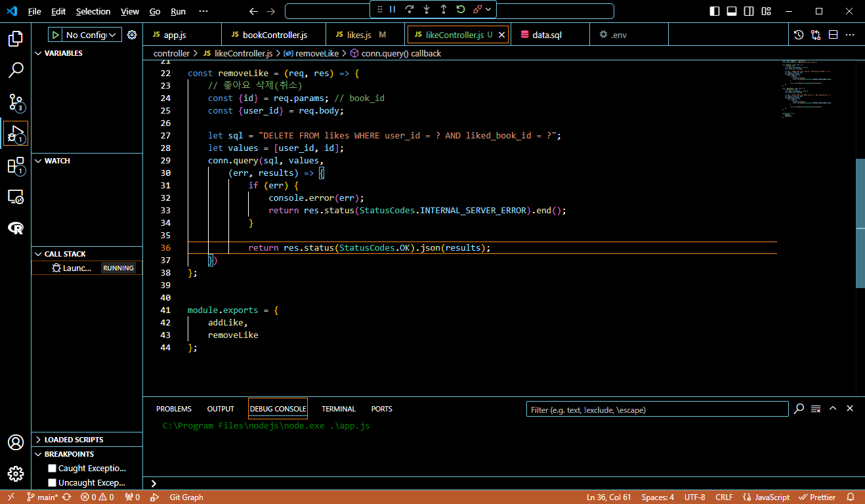
Task: Click Step Into in the debug toolbar
Action: point(427,9)
